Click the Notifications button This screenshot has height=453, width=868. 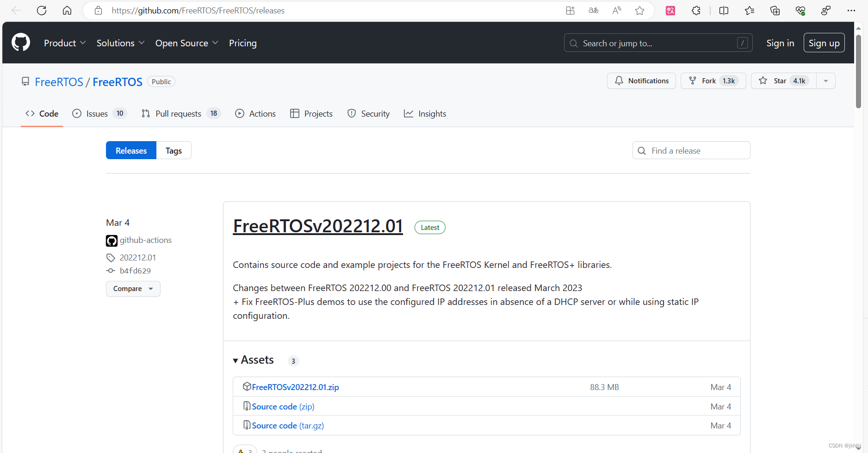point(641,81)
